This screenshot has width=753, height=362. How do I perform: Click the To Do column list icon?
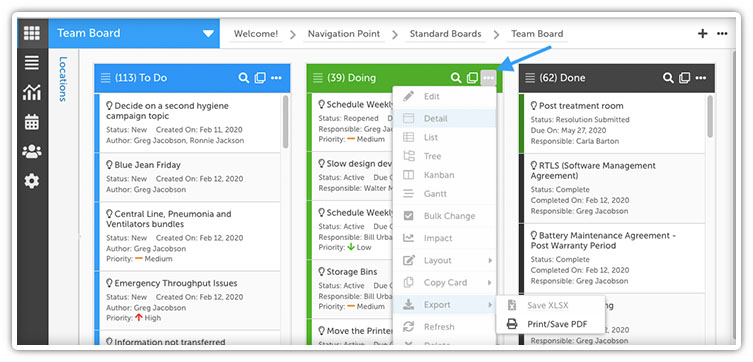(106, 78)
